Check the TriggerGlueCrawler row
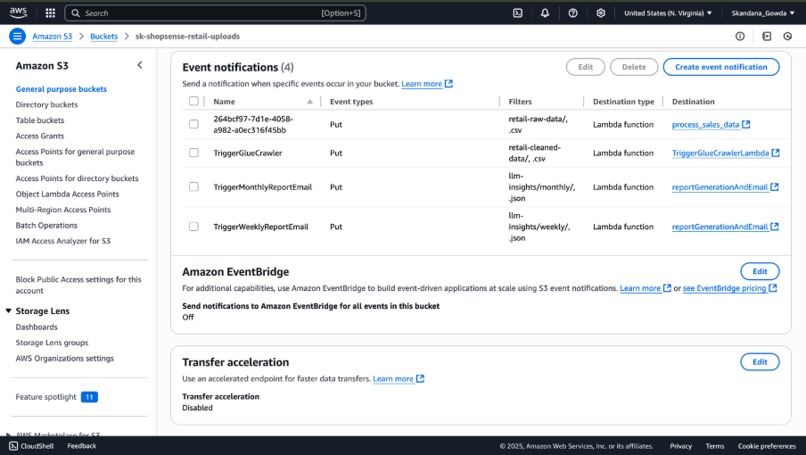 pyautogui.click(x=194, y=153)
